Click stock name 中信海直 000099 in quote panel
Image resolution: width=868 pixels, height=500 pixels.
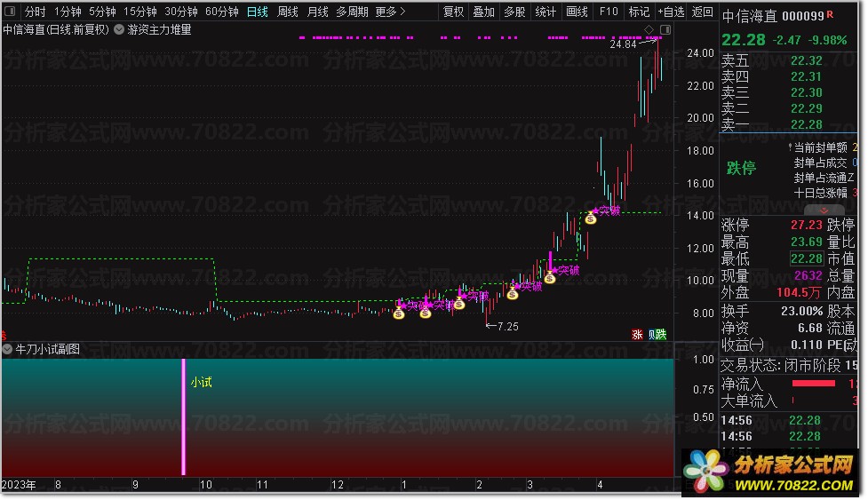tap(773, 17)
